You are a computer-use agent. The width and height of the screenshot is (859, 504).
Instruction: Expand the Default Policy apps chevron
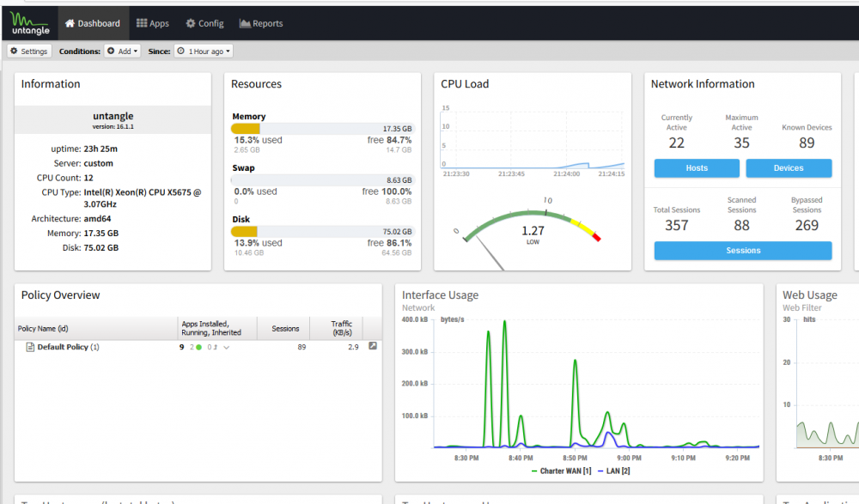(x=226, y=348)
